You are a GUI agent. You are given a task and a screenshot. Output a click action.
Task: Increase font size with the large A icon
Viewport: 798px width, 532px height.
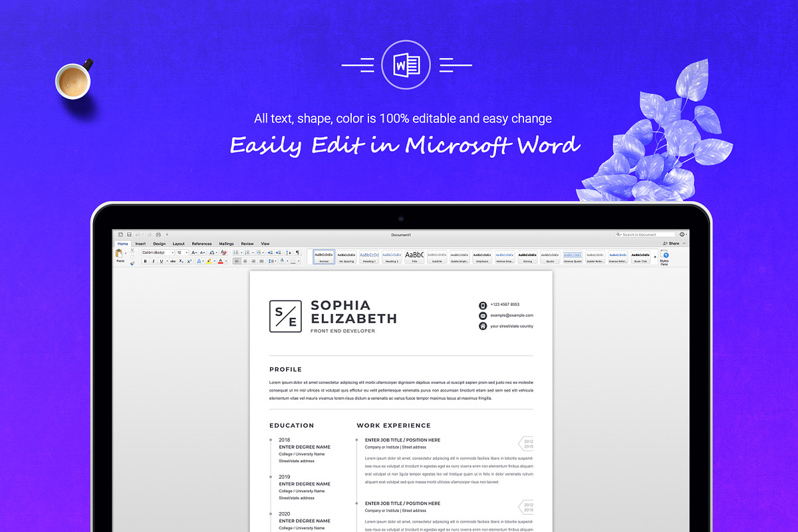click(x=194, y=253)
